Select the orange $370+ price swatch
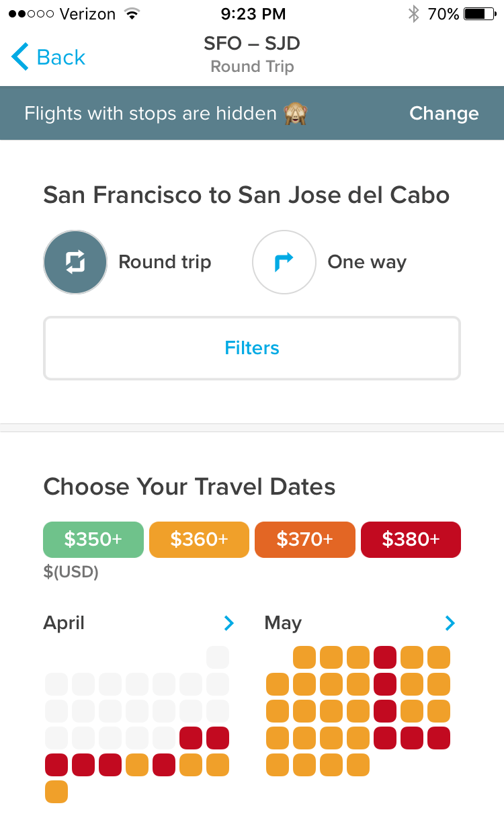Image resolution: width=504 pixels, height=820 pixels. [x=304, y=539]
